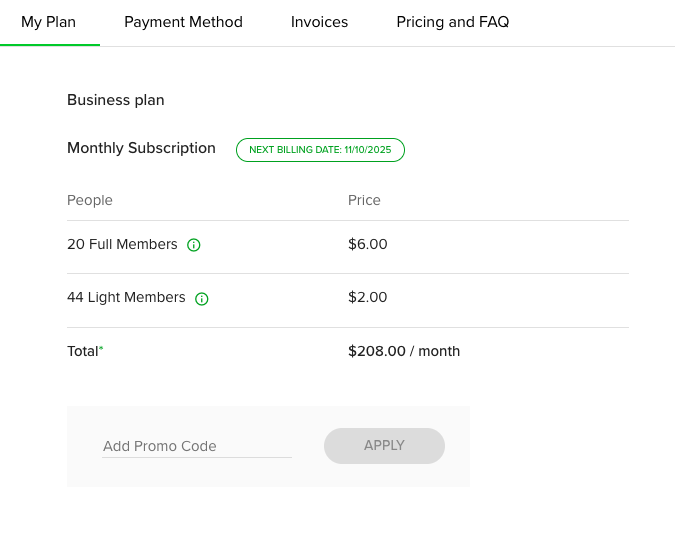Select the 20 Full Members row label
The image size is (675, 559).
coord(122,244)
